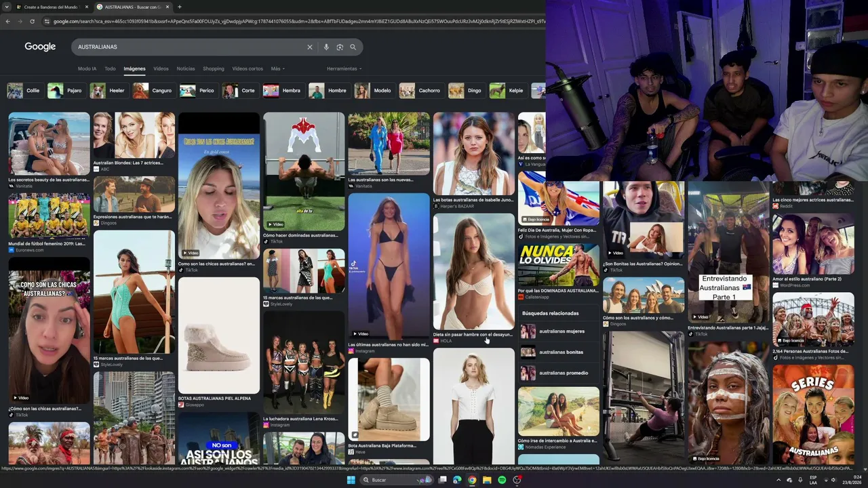This screenshot has width=868, height=488.
Task: Select the Perico filter chip
Action: 198,90
